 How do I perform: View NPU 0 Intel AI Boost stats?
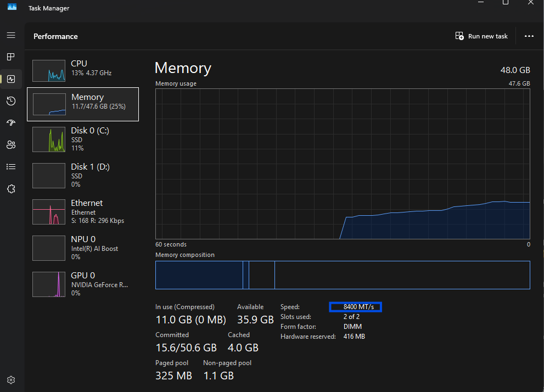click(82, 248)
